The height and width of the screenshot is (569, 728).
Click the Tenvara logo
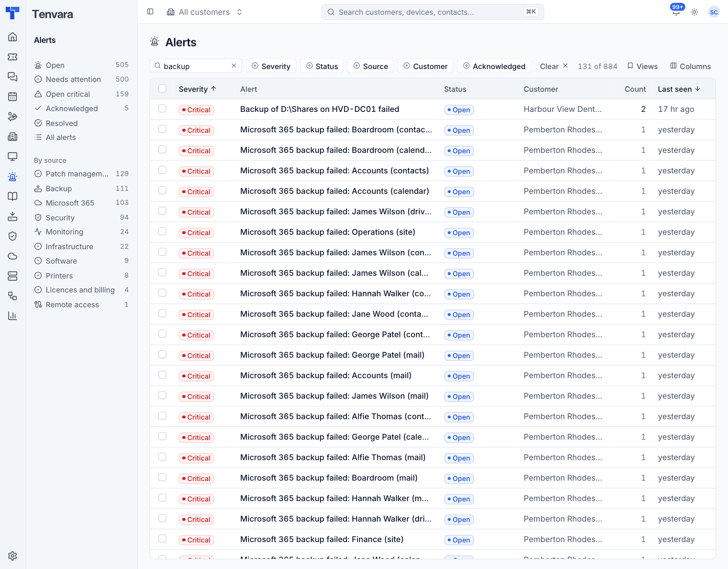coord(13,13)
